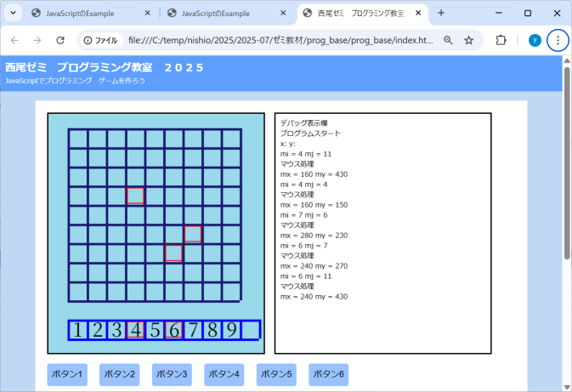Add a new browser tab
This screenshot has height=392, width=572.
[x=441, y=13]
